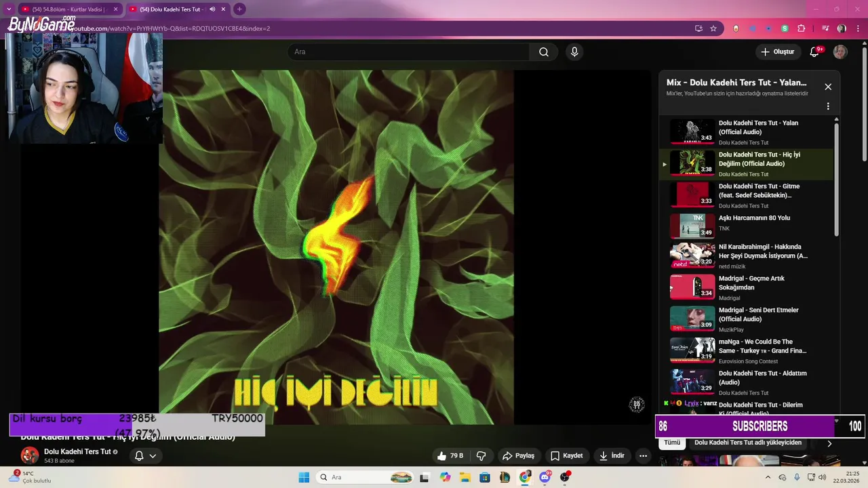Open the tab search dropdown arrow
Image resolution: width=868 pixels, height=488 pixels.
(8, 9)
